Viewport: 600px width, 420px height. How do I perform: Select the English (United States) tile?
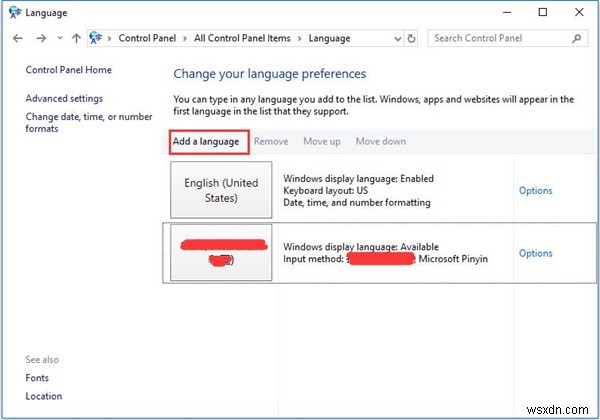pos(221,190)
